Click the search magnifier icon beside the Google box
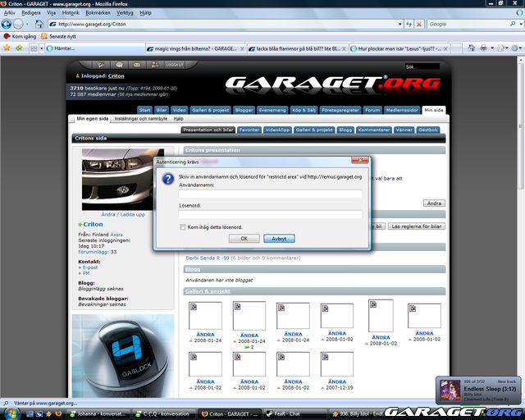This screenshot has width=525, height=420. 513,24
